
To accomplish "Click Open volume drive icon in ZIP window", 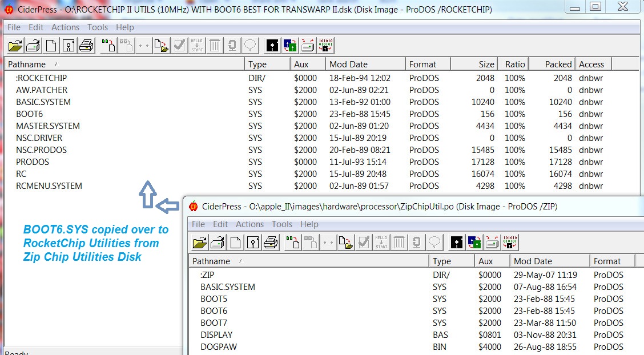I will click(218, 242).
